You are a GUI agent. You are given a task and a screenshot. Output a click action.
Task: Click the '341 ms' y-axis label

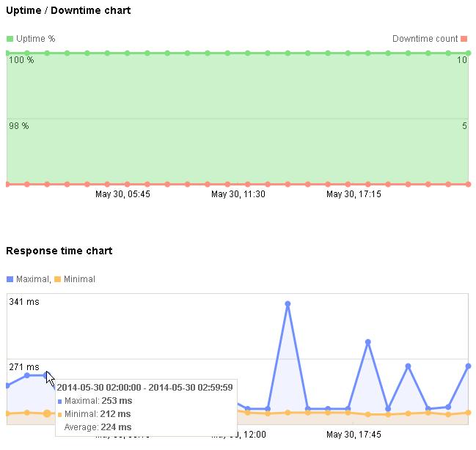pos(24,301)
